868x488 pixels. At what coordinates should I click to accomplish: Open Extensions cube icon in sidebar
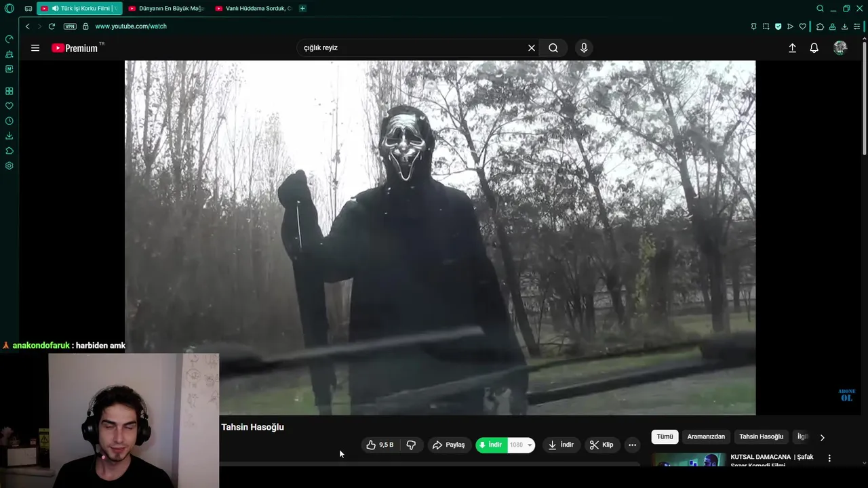pyautogui.click(x=9, y=150)
